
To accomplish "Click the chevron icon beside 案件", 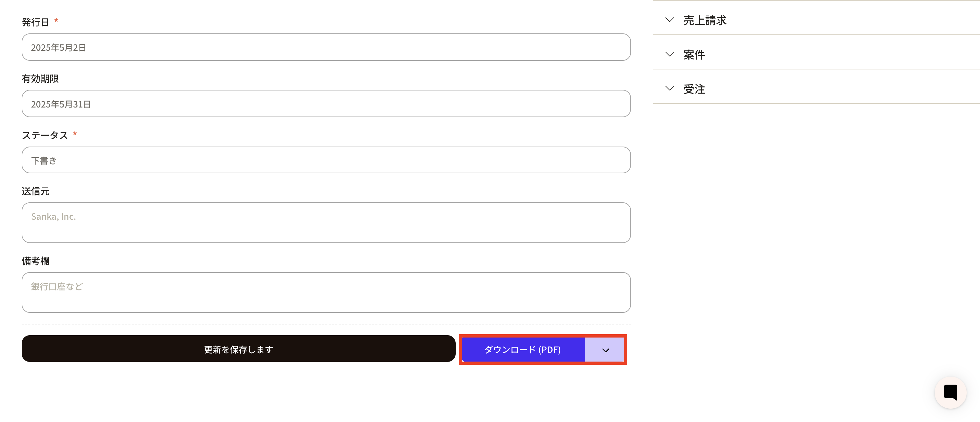I will click(669, 54).
